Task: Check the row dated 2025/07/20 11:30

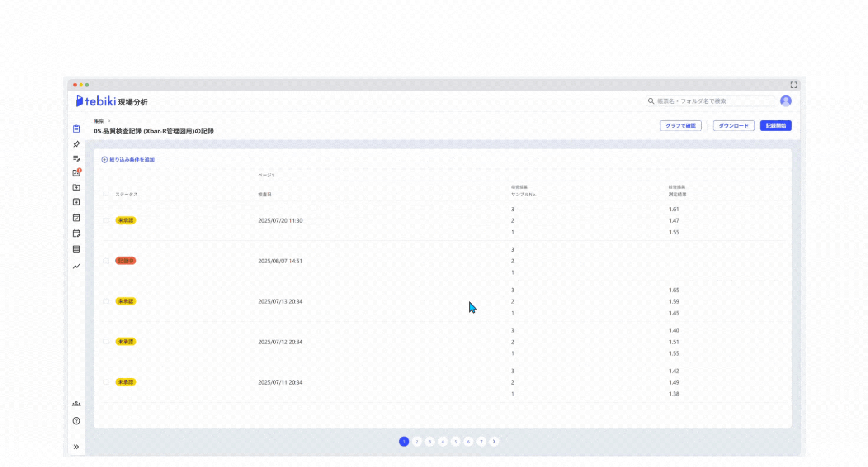Action: click(106, 220)
